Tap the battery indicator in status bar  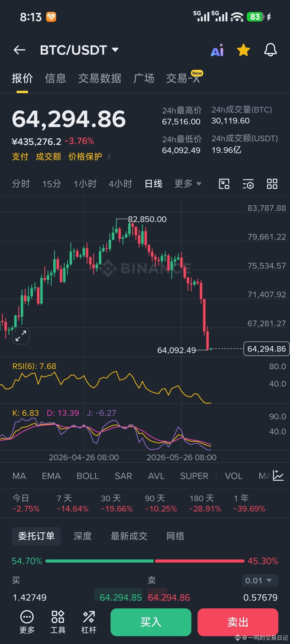pyautogui.click(x=255, y=17)
